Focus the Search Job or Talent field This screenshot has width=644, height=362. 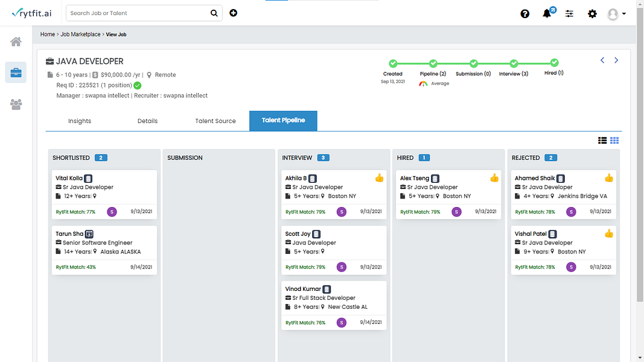tap(139, 13)
